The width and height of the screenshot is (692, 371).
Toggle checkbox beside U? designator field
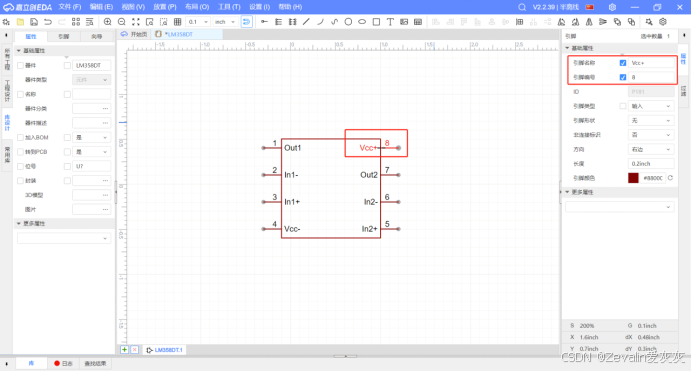coord(67,166)
